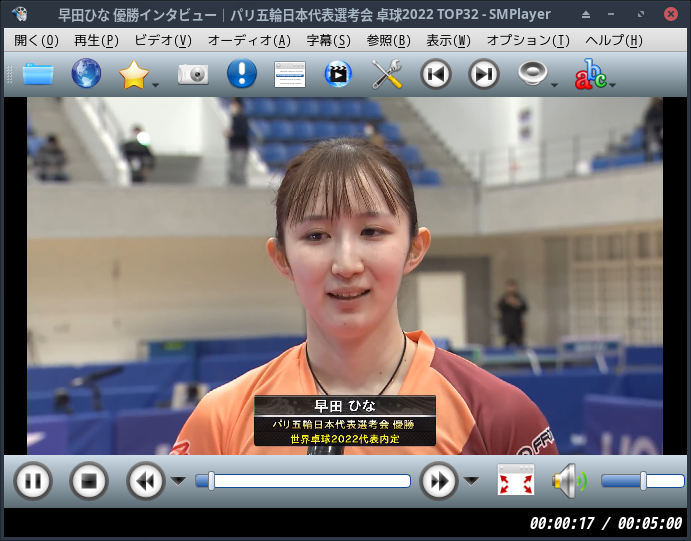This screenshot has width=691, height=541.
Task: Open the 表示(W) menu
Action: coord(448,41)
